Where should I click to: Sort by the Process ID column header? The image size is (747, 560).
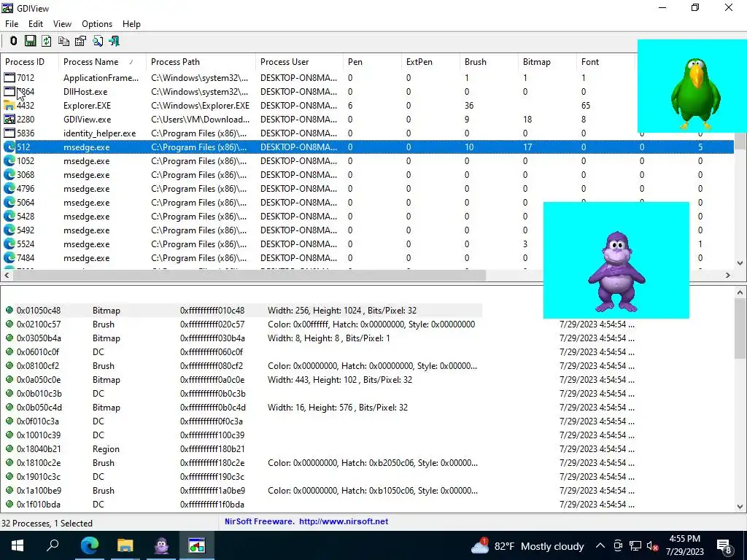click(29, 62)
